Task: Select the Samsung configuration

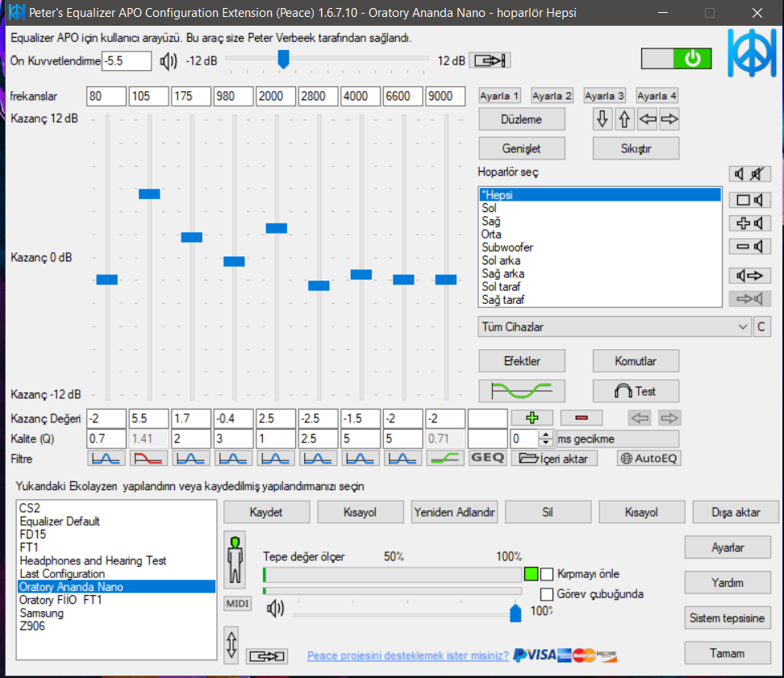Action: pos(116,613)
